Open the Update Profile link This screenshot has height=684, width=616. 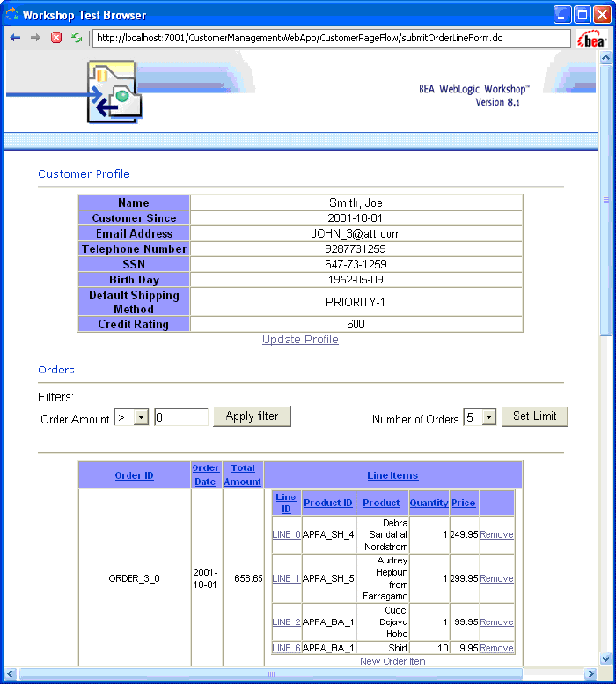click(300, 340)
